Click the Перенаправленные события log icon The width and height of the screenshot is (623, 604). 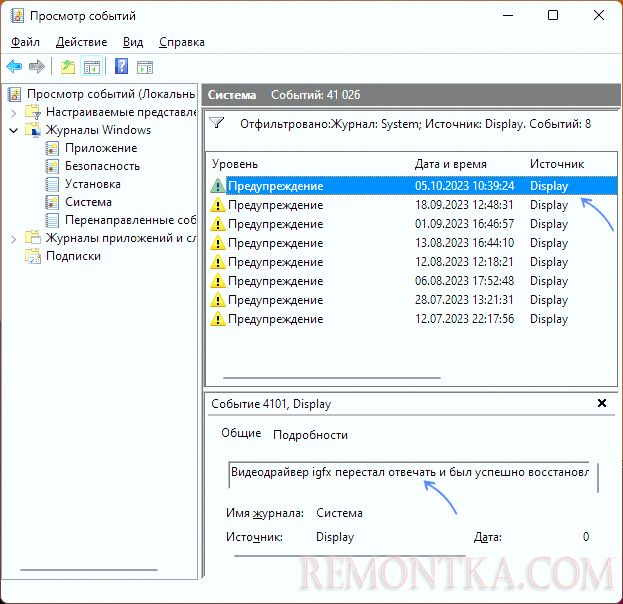[52, 220]
